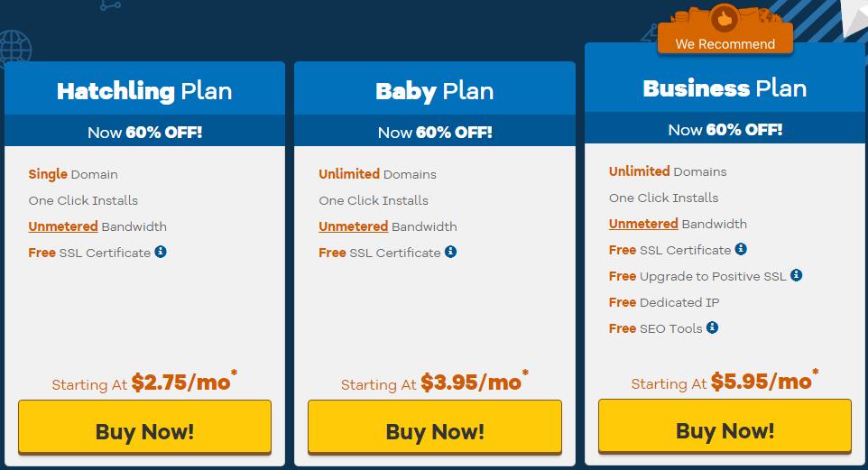Click info icon beside Hatchling SSL Certificate
Viewport: 868px width, 470px height.
(161, 252)
